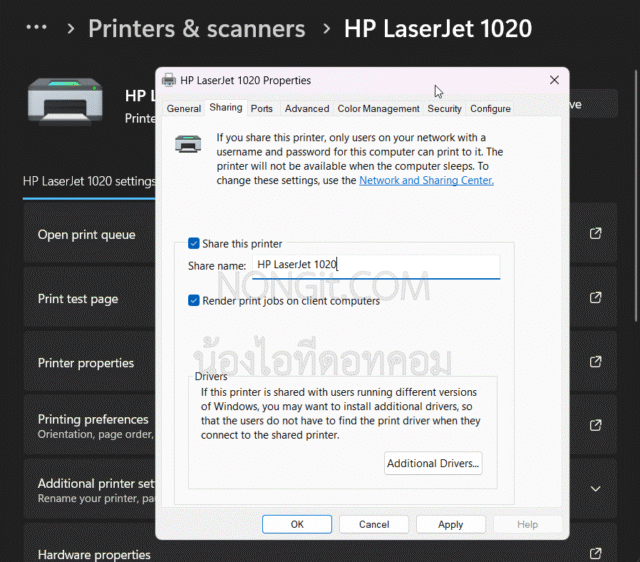
Task: Open the Configure tab
Action: tap(490, 109)
